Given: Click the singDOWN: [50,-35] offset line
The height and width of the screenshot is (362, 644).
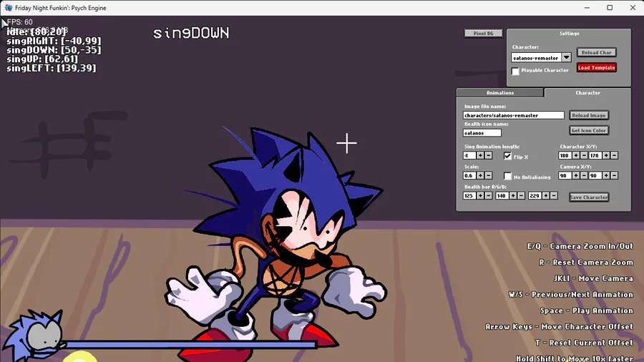Looking at the screenshot, I should click(x=54, y=50).
